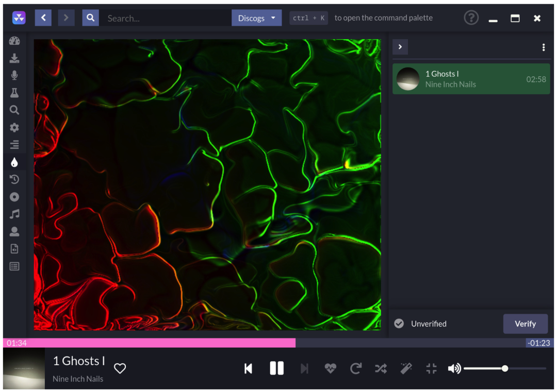
Task: Click the 1 Ghosts I title in player bar
Action: click(79, 361)
